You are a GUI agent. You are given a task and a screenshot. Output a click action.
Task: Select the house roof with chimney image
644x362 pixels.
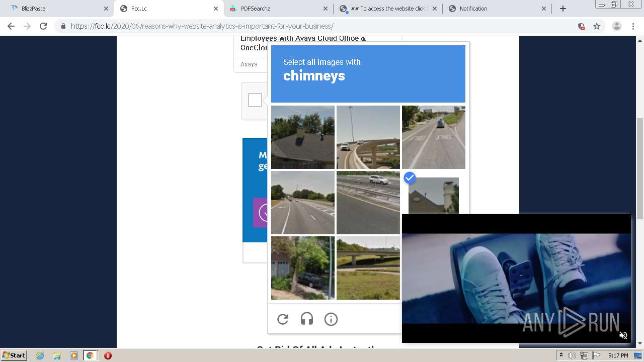303,137
